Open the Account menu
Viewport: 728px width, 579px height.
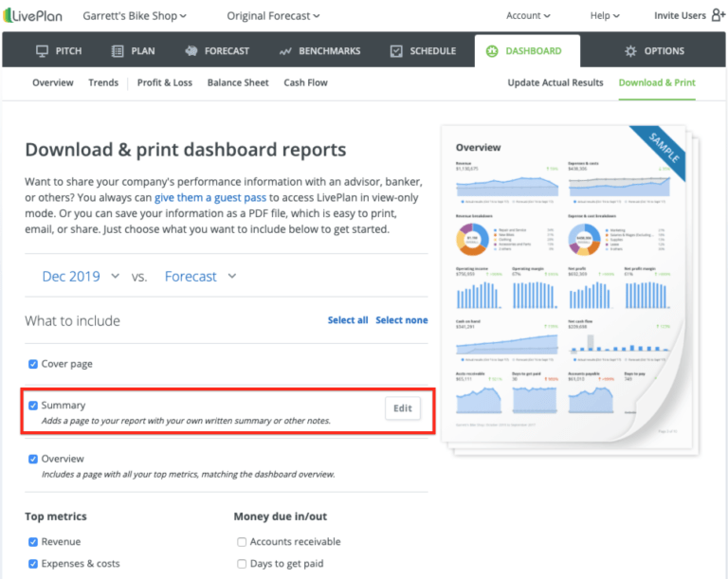528,15
